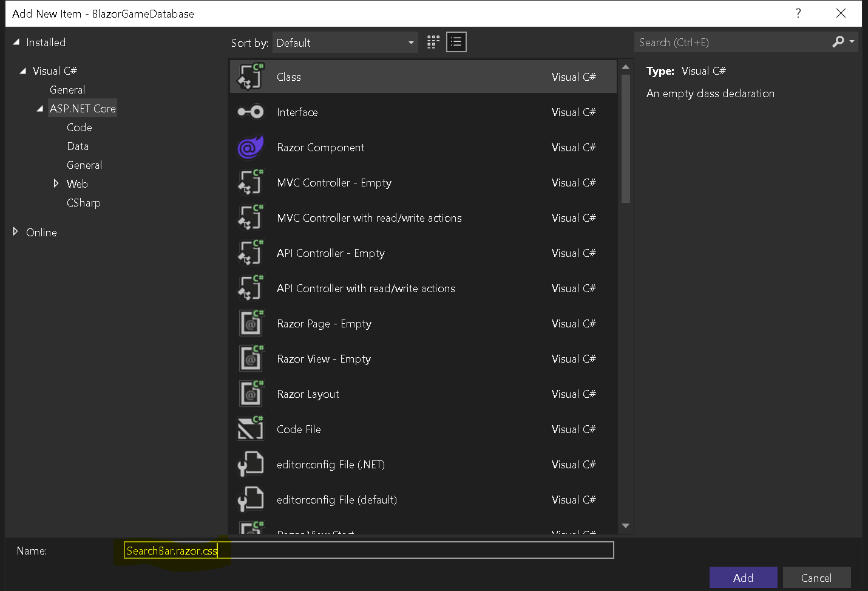Select the Code category
868x591 pixels.
click(80, 128)
